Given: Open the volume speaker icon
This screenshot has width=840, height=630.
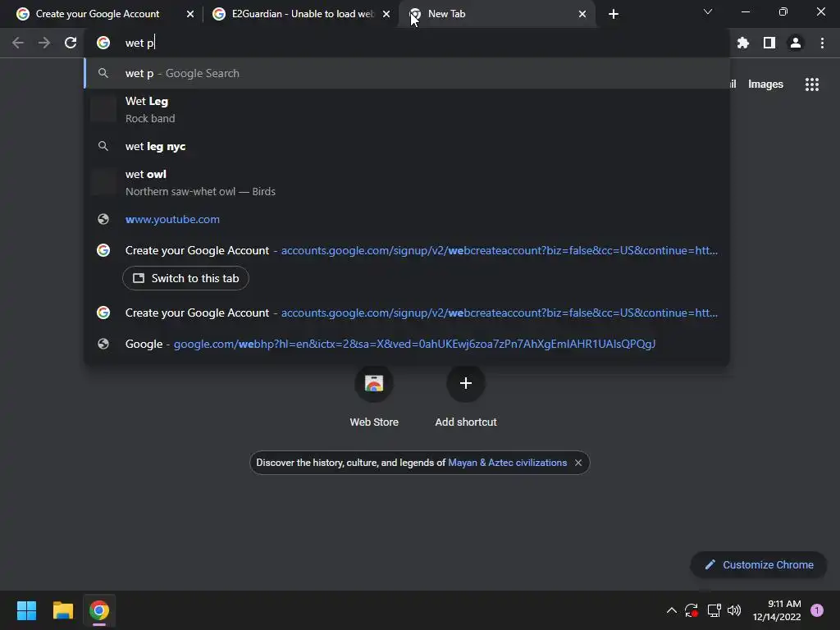Looking at the screenshot, I should tap(734, 610).
